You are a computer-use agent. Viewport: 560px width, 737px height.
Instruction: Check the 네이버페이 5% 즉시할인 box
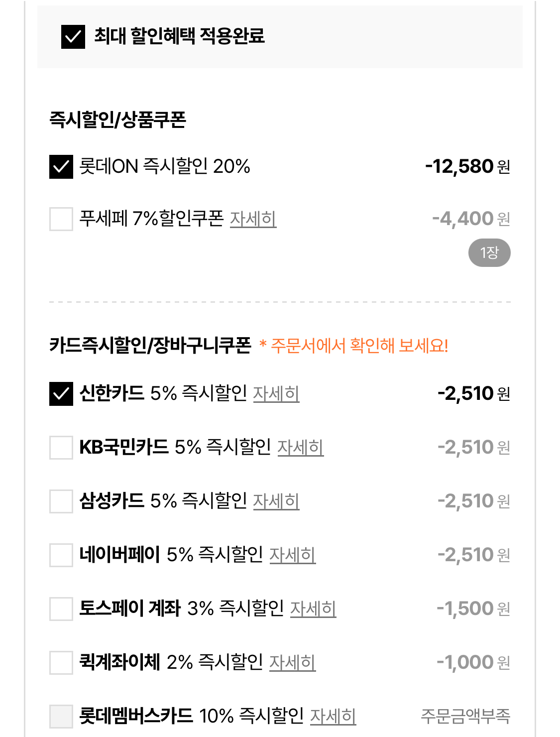click(x=61, y=555)
